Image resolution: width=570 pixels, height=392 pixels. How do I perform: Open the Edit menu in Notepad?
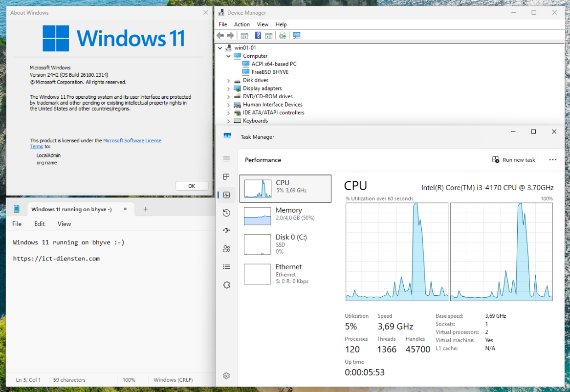coord(39,224)
